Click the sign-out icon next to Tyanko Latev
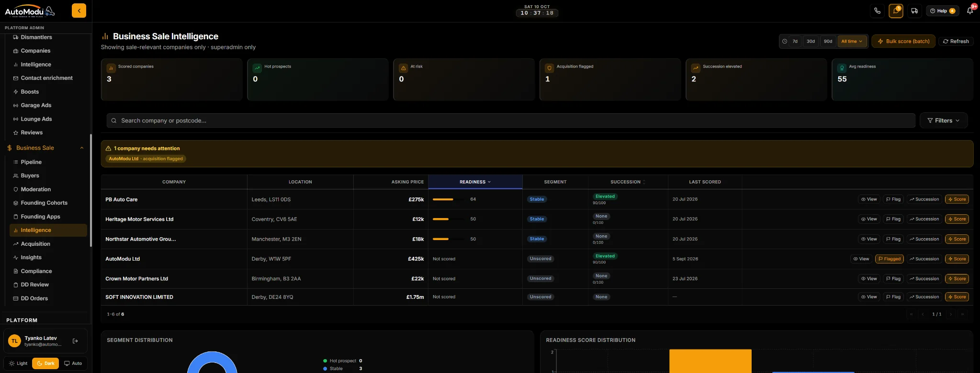 (x=75, y=341)
